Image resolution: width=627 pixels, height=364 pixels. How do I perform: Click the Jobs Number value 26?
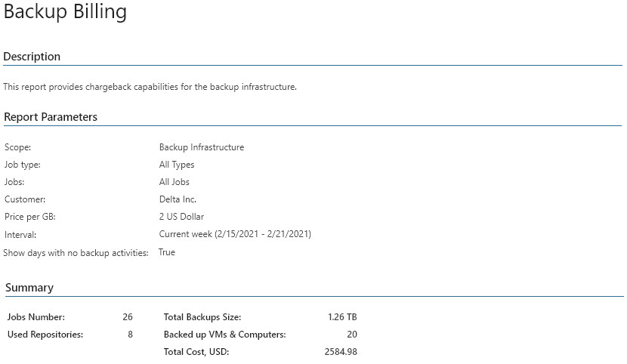point(128,317)
